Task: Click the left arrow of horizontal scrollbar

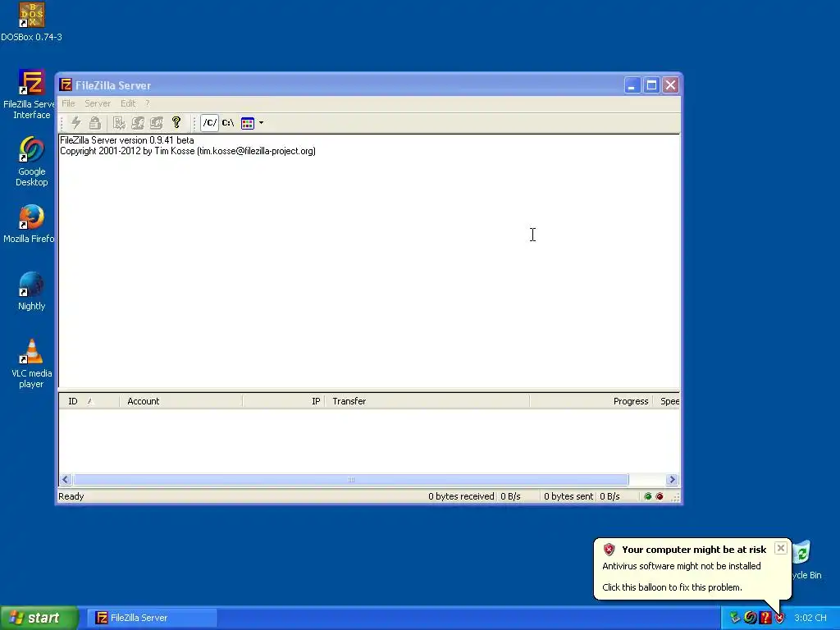Action: tap(66, 479)
